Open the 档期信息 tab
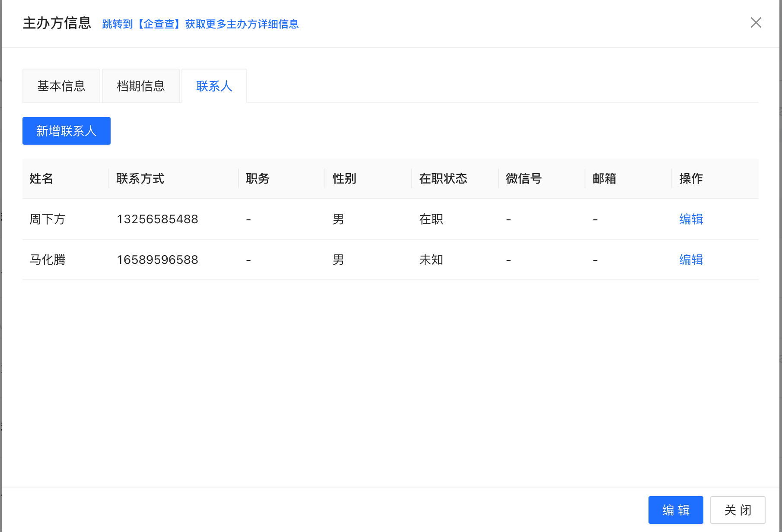 pyautogui.click(x=141, y=86)
